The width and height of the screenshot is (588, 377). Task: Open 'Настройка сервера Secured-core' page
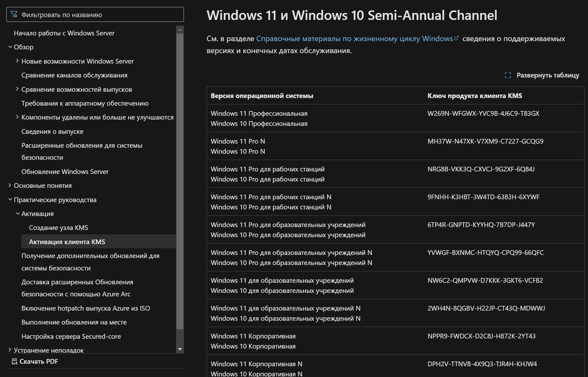[x=71, y=336]
